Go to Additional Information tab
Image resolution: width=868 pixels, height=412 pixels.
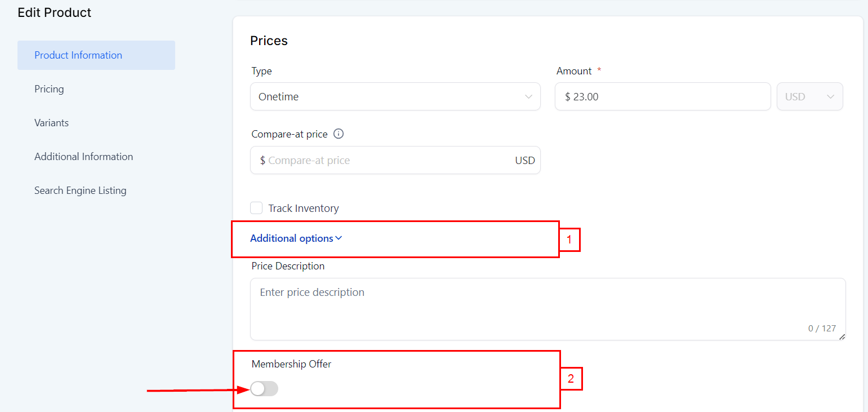coord(83,157)
